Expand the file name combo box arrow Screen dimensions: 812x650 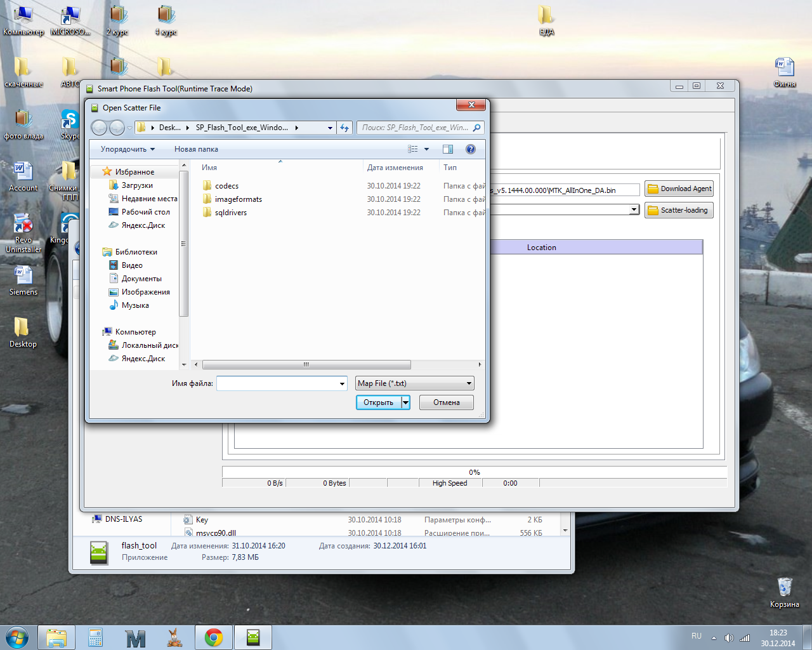pos(342,383)
